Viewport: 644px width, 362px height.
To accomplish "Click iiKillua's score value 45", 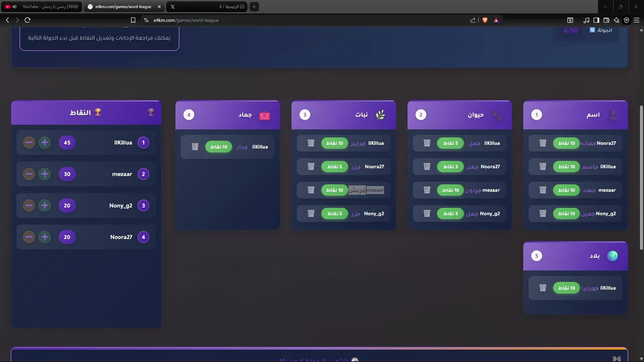I will pos(67,143).
